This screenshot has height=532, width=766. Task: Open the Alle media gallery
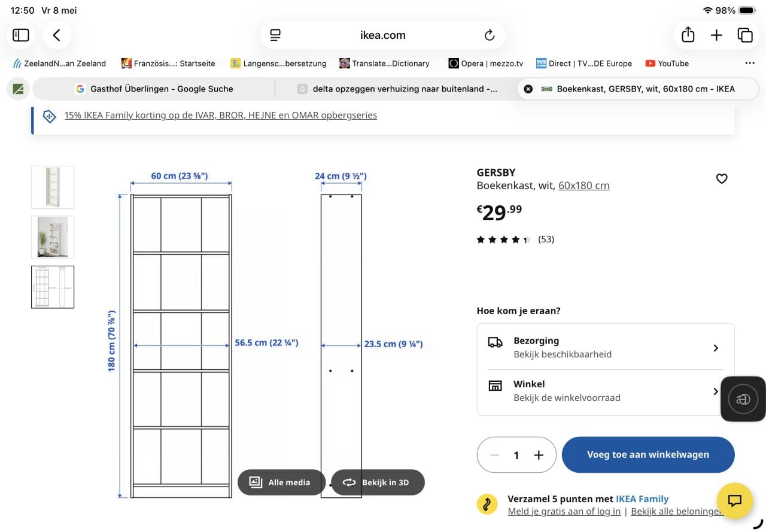point(281,482)
